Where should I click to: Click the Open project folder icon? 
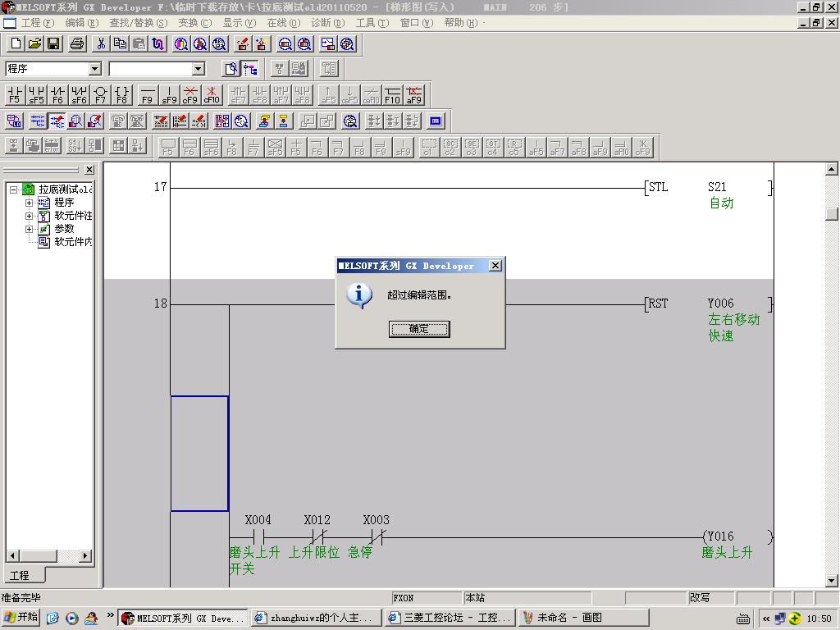[x=34, y=43]
